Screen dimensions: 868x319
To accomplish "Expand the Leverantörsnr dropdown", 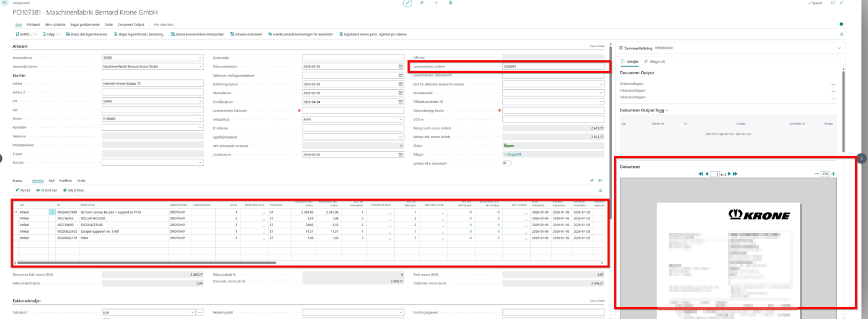I will pyautogui.click(x=200, y=58).
